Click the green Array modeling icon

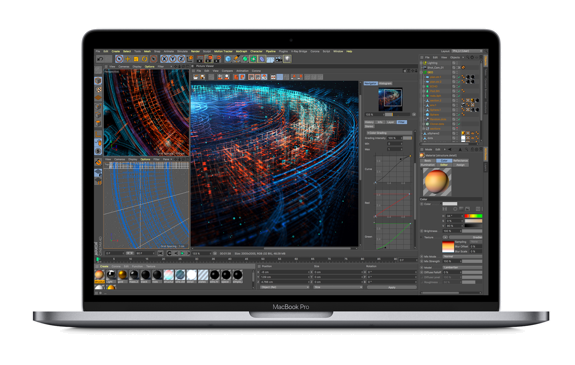[253, 59]
